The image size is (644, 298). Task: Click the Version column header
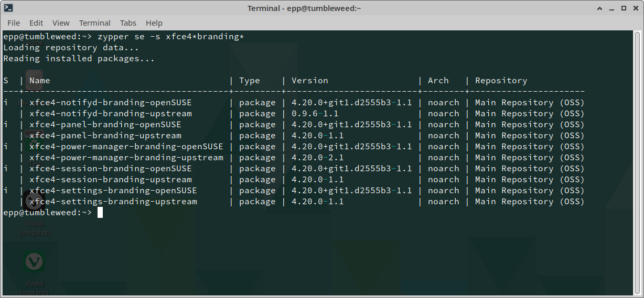[x=309, y=81]
